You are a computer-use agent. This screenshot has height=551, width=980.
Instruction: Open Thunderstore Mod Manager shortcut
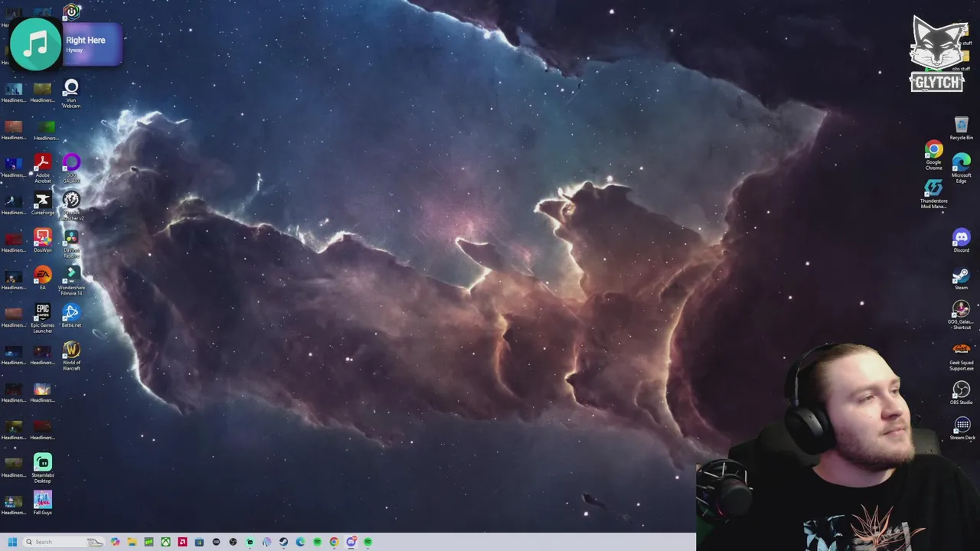click(x=933, y=194)
